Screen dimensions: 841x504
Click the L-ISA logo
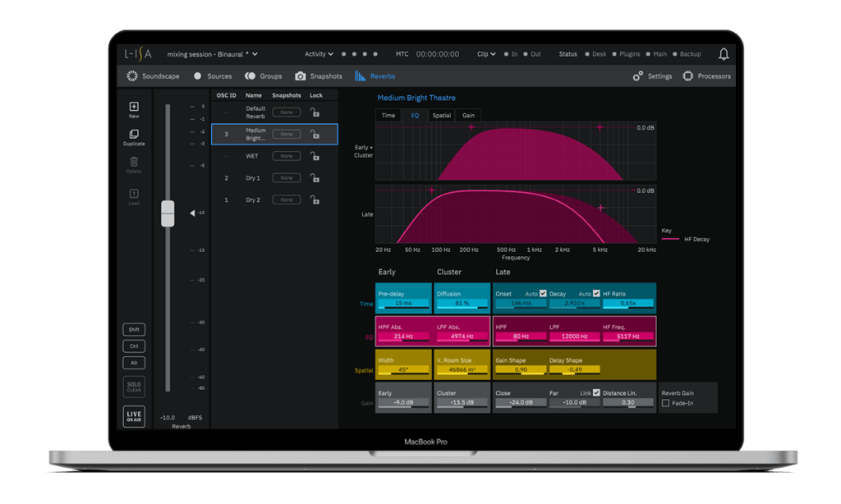[138, 53]
